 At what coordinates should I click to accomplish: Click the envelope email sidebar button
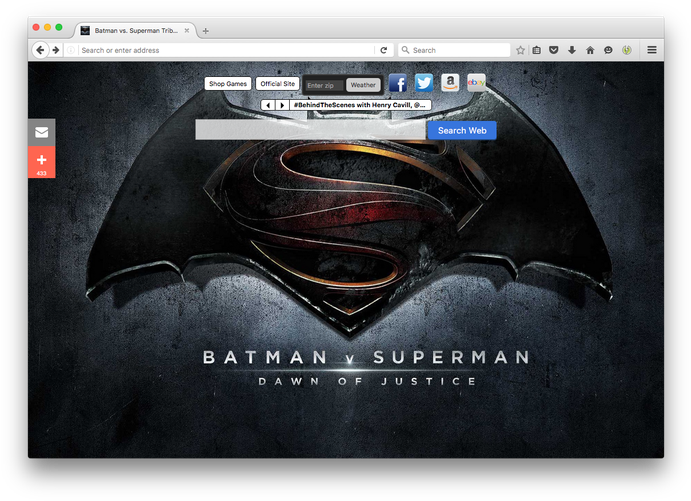42,132
